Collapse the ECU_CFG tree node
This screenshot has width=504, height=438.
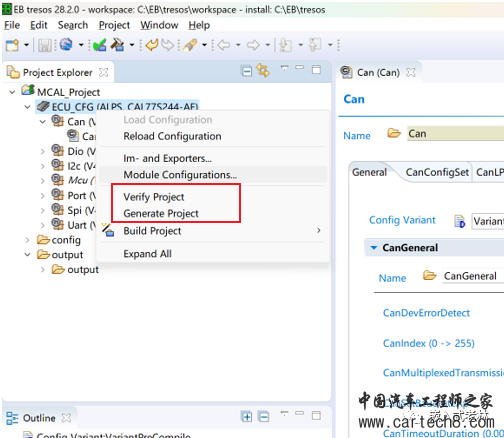(x=28, y=107)
